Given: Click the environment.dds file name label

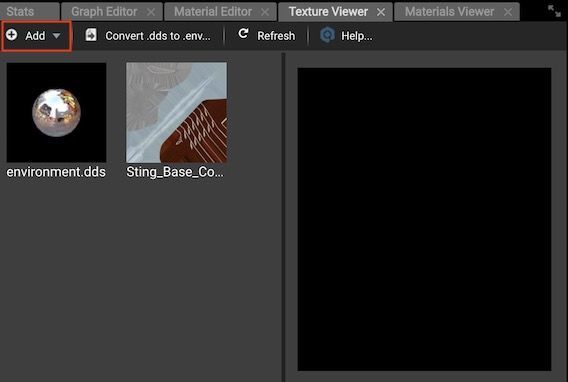Looking at the screenshot, I should pyautogui.click(x=56, y=172).
